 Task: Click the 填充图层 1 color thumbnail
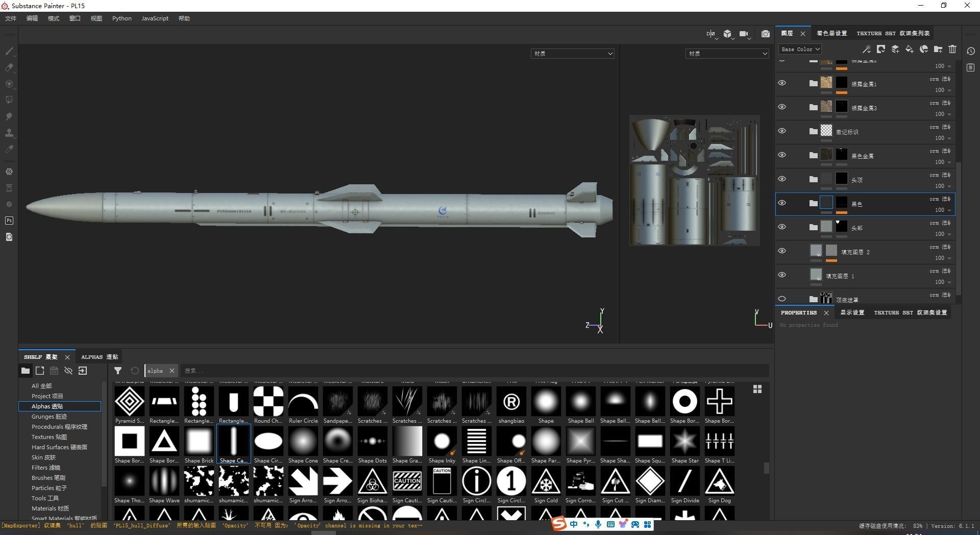[x=816, y=275]
